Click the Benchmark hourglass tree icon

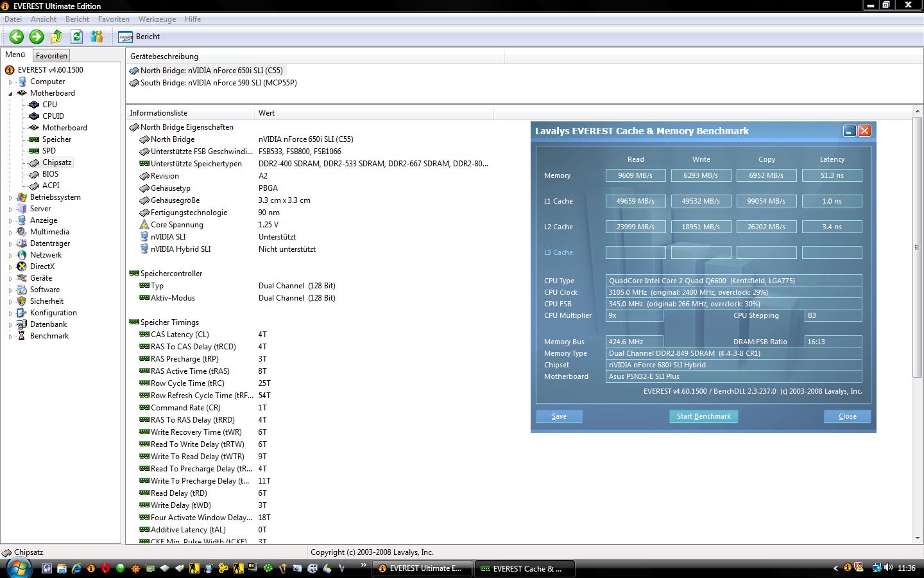click(x=22, y=336)
